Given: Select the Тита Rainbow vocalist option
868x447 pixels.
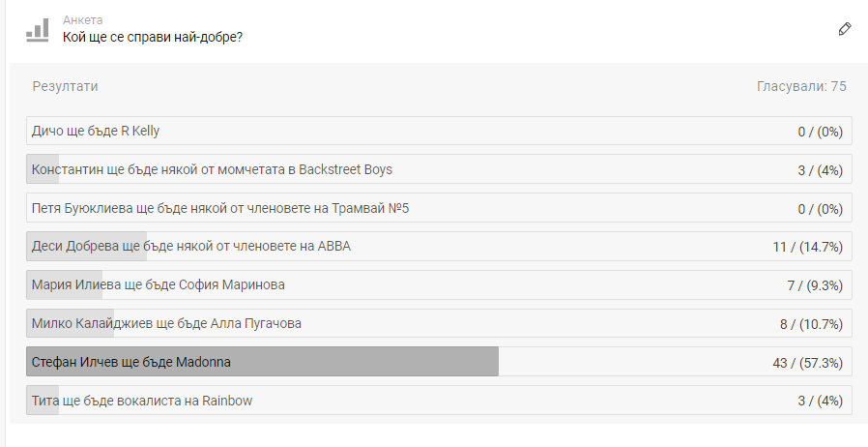Looking at the screenshot, I should (x=439, y=401).
